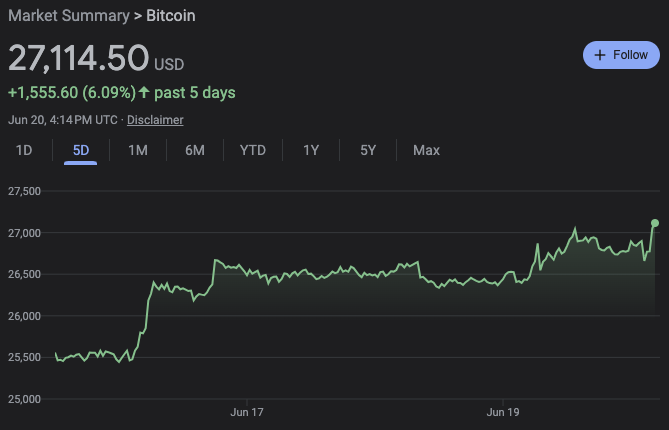Show the YTD chart range

click(253, 150)
